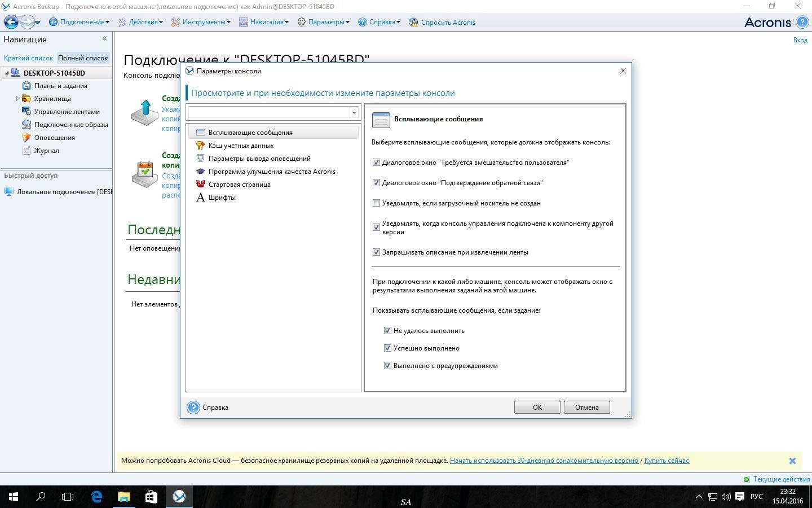812x508 pixels.
Task: Open Текущие действия in status bar
Action: point(776,479)
